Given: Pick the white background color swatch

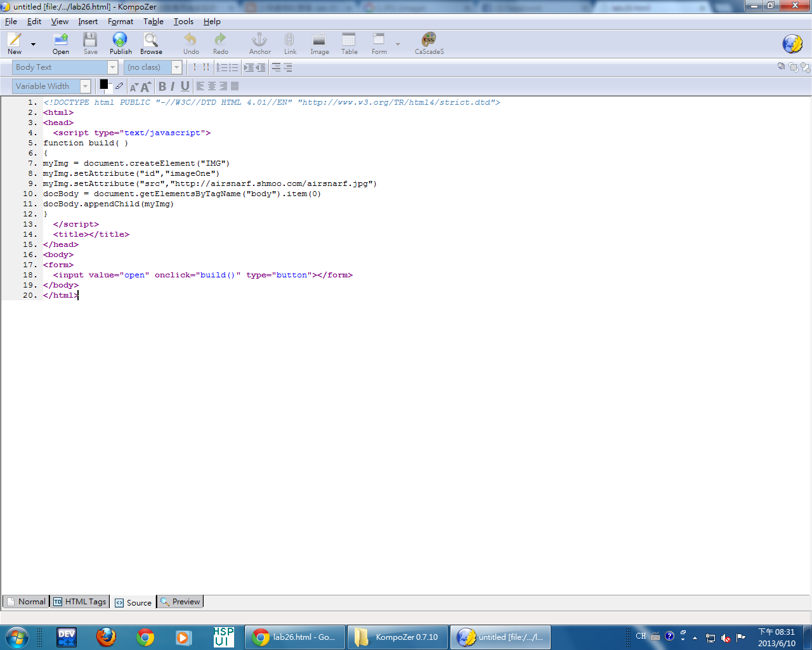Looking at the screenshot, I should click(x=110, y=90).
